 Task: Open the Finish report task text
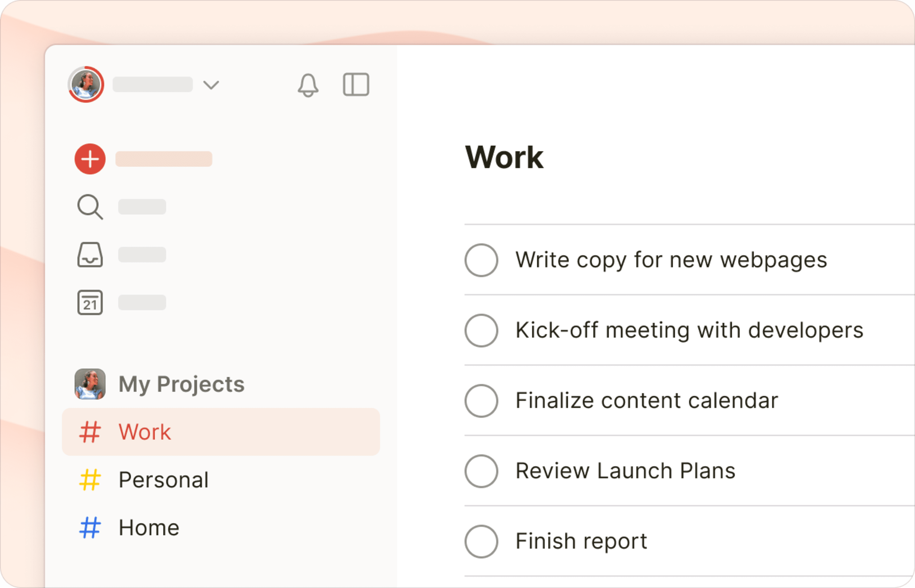581,541
